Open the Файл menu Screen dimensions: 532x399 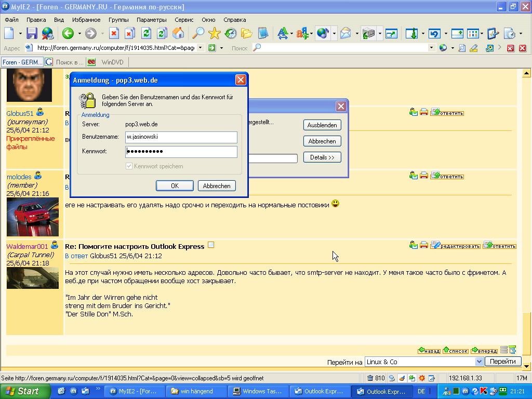tap(11, 20)
